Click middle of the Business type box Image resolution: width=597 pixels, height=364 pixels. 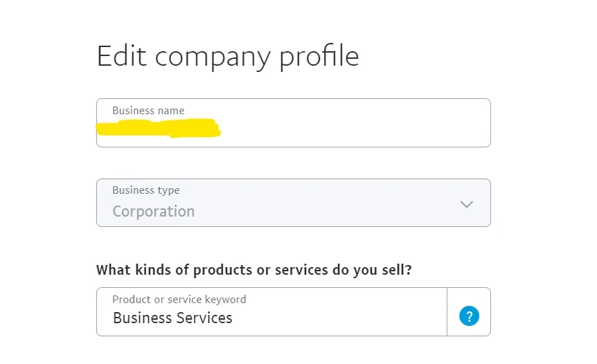[x=294, y=203]
